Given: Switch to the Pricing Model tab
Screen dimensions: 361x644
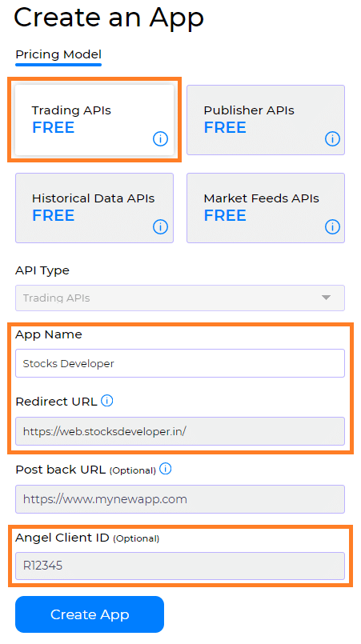Looking at the screenshot, I should coord(58,54).
